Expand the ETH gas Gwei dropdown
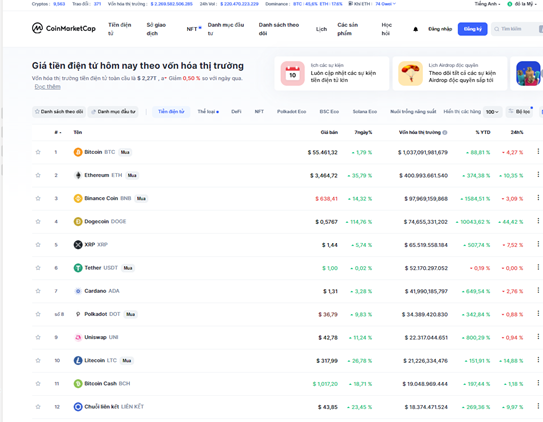Viewport: 543px width, 422px height. click(385, 4)
